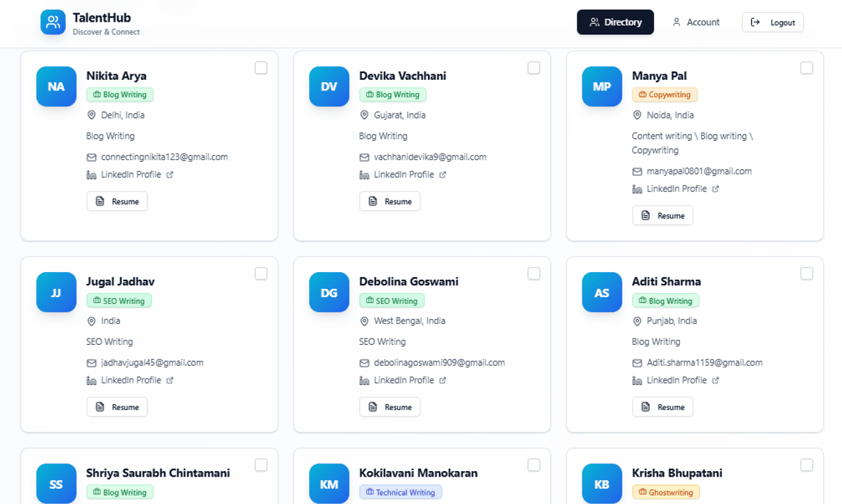The height and width of the screenshot is (504, 842).
Task: Click the LinkedIn icon in Aditi Sharma's card
Action: point(637,381)
